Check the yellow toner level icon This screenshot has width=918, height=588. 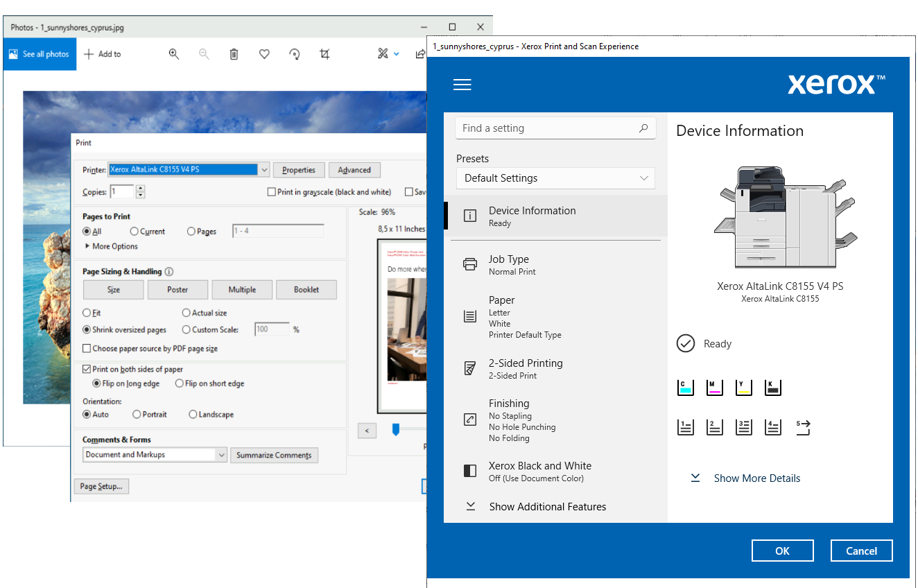point(744,387)
